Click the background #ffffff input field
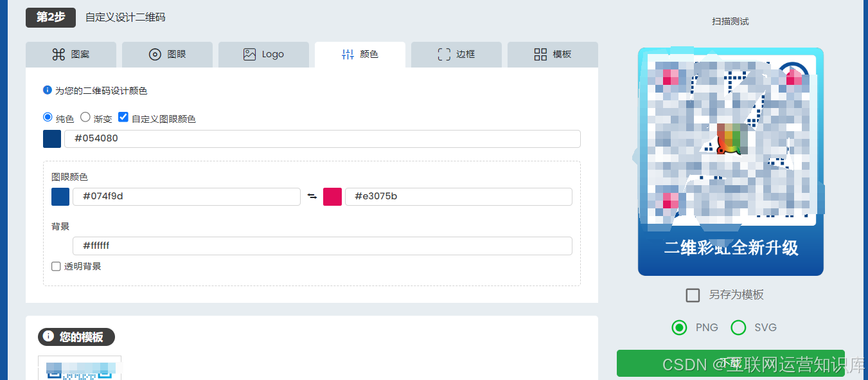The image size is (868, 380). (x=323, y=246)
